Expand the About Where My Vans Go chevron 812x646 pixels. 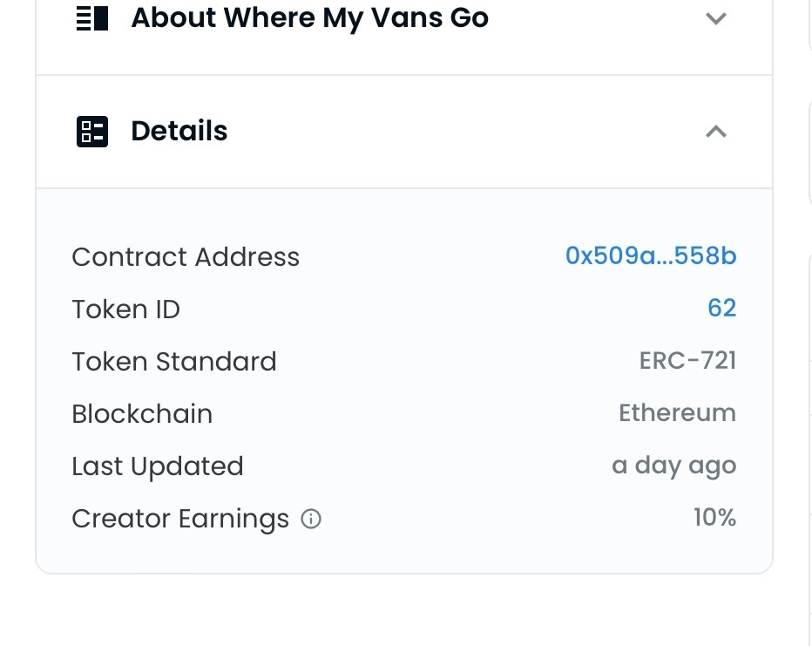[716, 18]
